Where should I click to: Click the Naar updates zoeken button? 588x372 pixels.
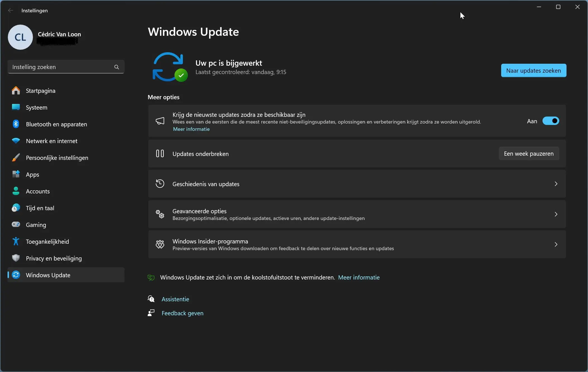pyautogui.click(x=533, y=70)
